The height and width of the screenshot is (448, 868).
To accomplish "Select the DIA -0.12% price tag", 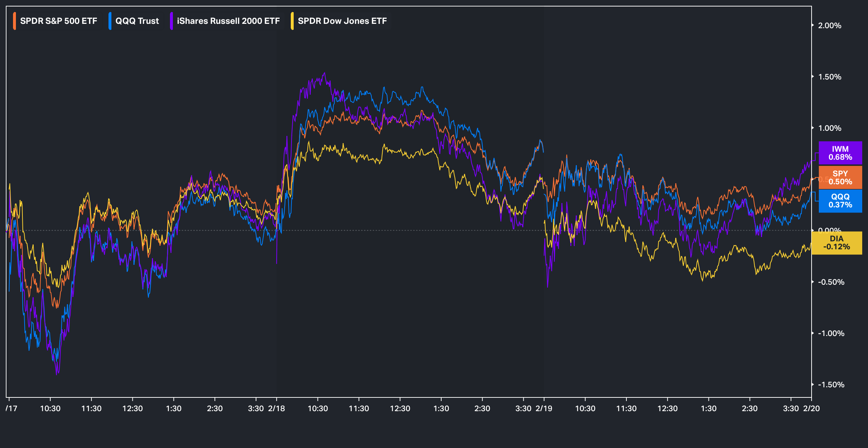I will coord(837,243).
